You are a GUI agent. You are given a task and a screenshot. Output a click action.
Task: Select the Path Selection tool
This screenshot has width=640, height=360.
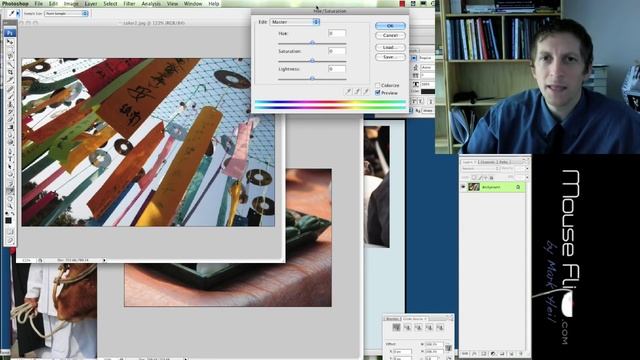tap(10, 167)
